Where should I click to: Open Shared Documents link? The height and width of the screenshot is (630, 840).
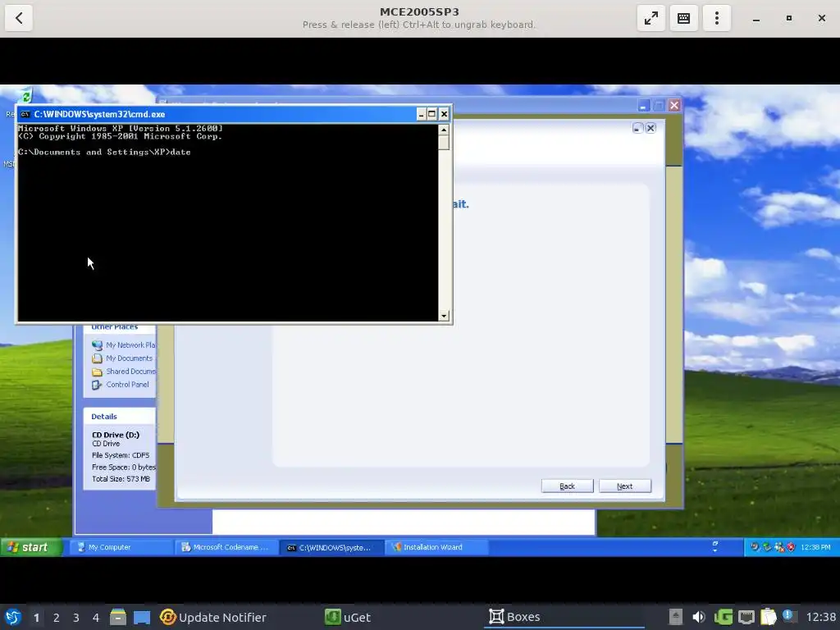(130, 372)
